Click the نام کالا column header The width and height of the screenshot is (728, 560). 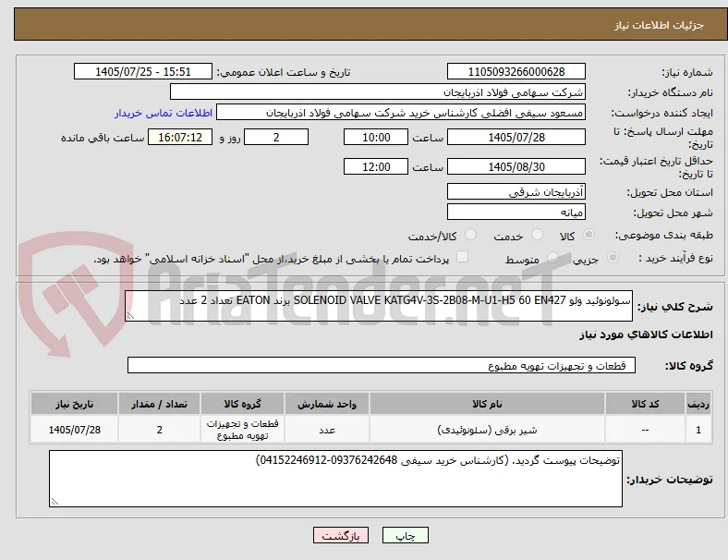[487, 404]
